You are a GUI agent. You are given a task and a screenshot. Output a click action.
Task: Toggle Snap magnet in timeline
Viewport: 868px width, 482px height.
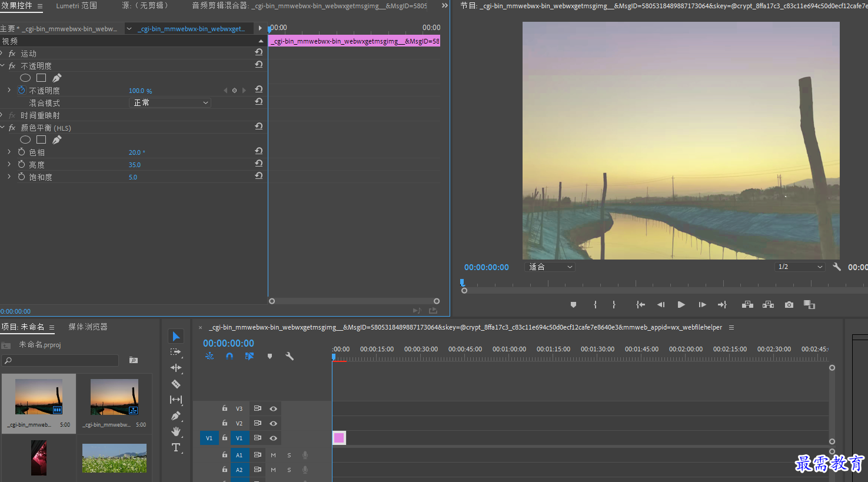pyautogui.click(x=230, y=356)
